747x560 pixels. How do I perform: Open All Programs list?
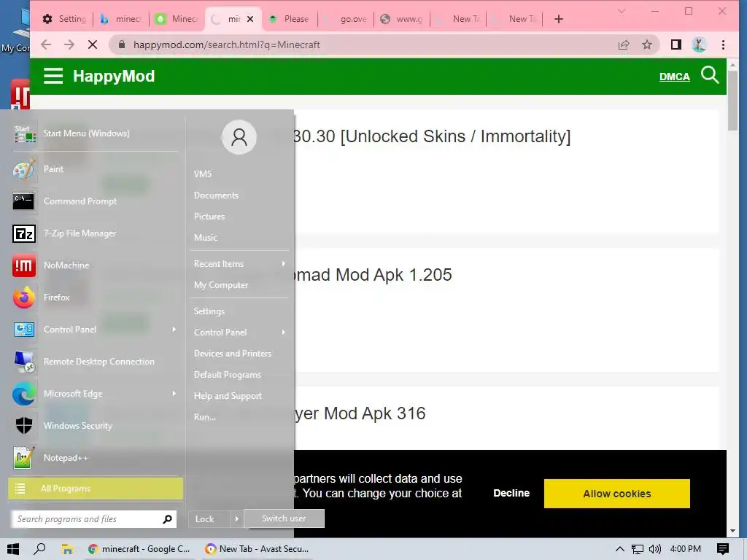pyautogui.click(x=96, y=489)
